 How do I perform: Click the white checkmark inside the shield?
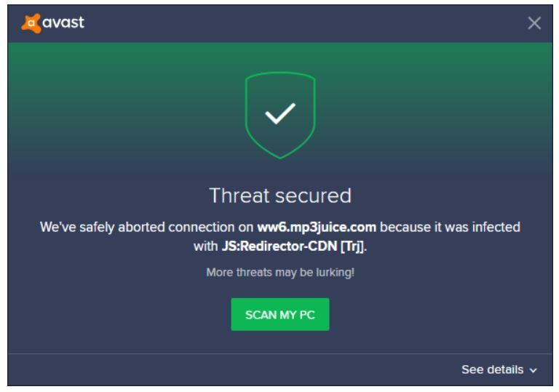[280, 113]
